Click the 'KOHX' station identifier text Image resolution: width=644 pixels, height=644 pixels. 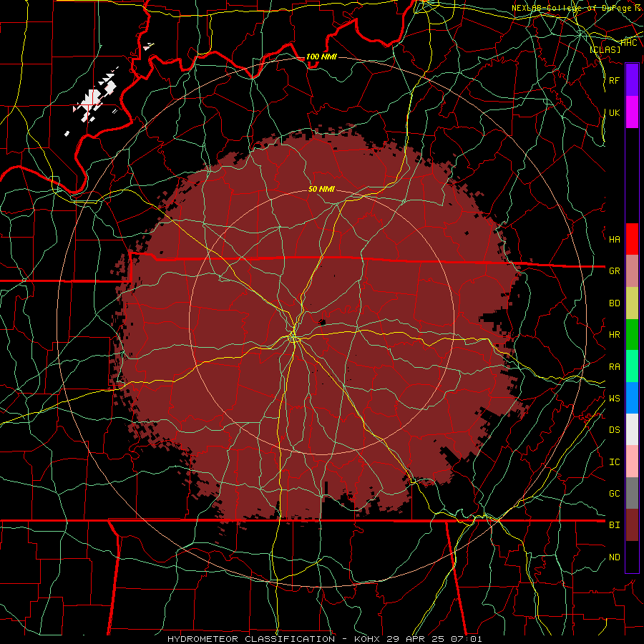point(367,639)
